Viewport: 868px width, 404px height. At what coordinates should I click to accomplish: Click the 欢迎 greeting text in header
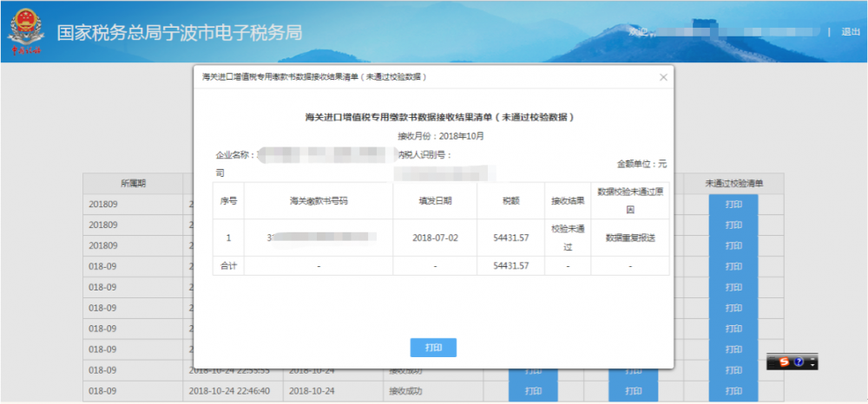(x=638, y=32)
